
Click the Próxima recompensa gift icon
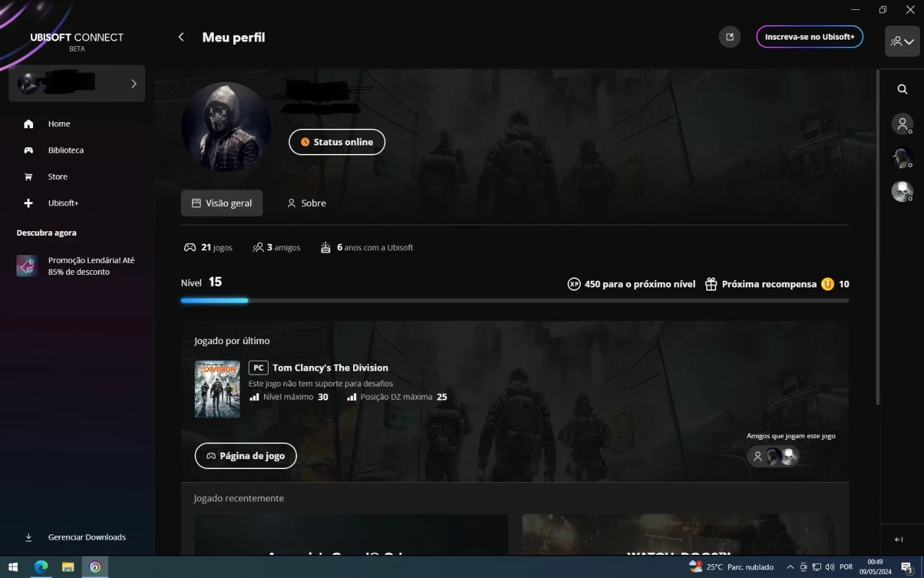tap(711, 284)
